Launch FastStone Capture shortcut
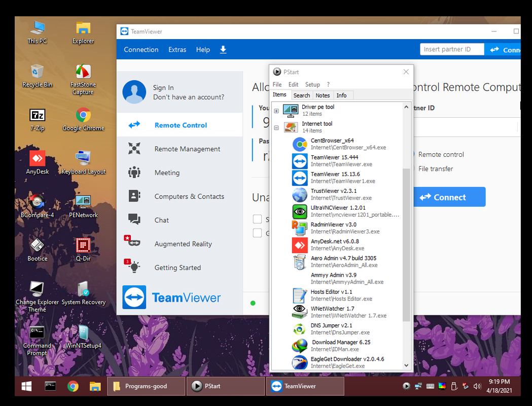 [x=83, y=80]
